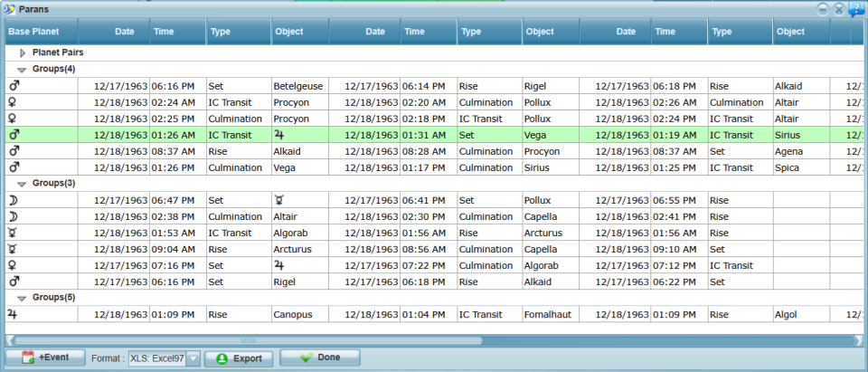Collapse the Groups(5) section

coord(22,298)
